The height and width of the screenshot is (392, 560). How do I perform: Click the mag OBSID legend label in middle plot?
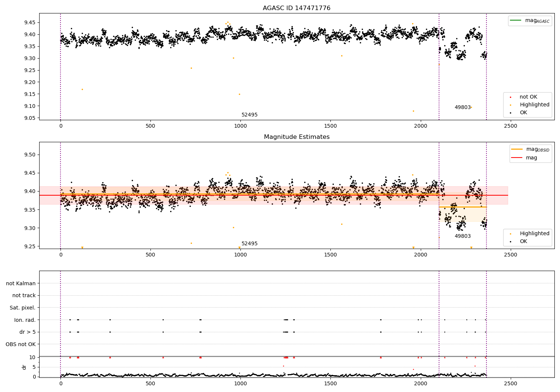(538, 149)
